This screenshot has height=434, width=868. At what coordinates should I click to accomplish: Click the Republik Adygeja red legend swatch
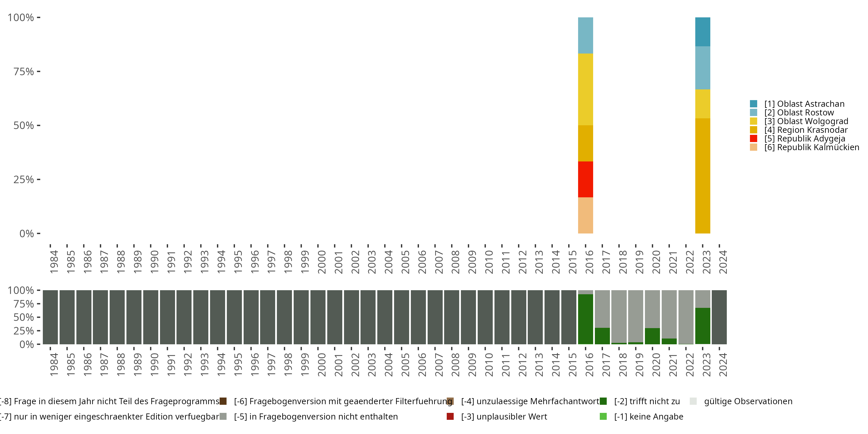pos(753,139)
